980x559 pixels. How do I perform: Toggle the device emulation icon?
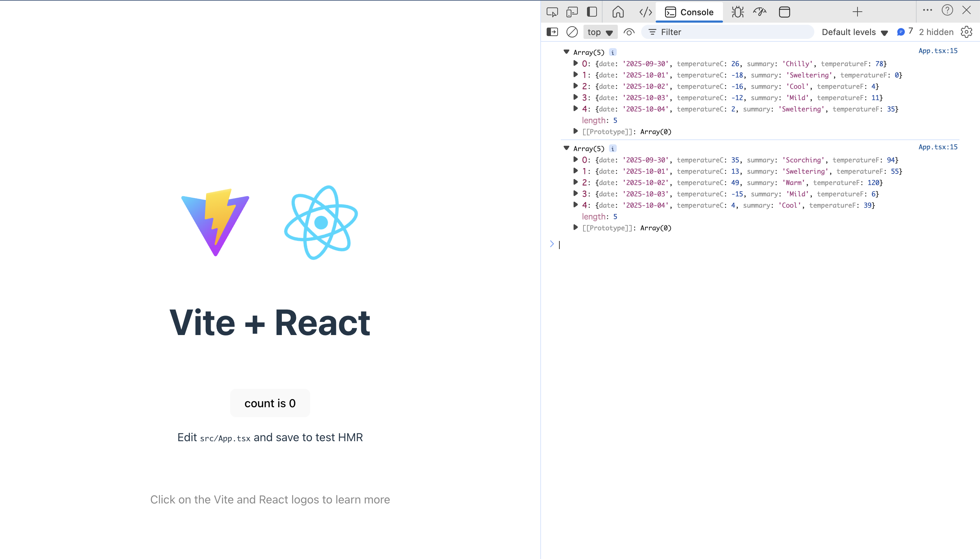tap(572, 12)
